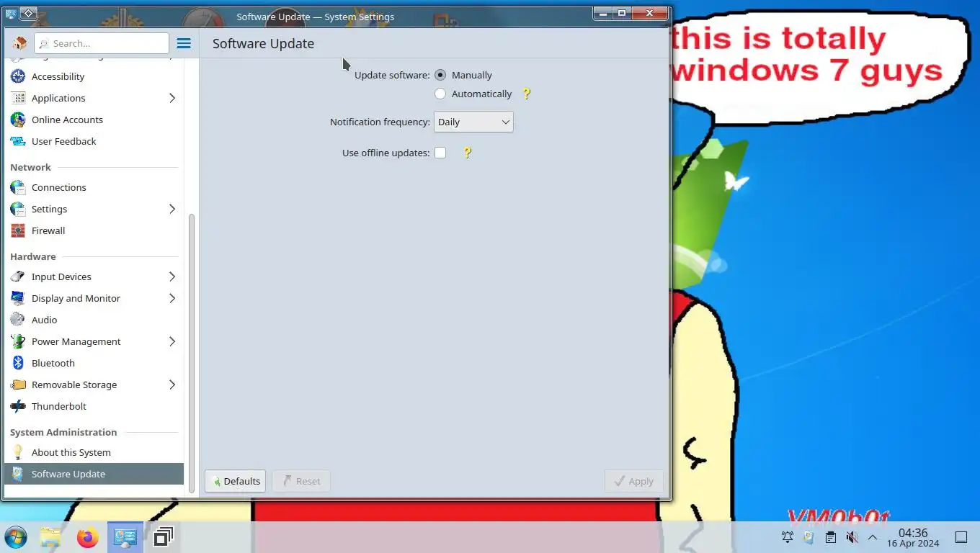Click the Bluetooth icon in sidebar
Screen dimensions: 980x553
click(x=18, y=363)
